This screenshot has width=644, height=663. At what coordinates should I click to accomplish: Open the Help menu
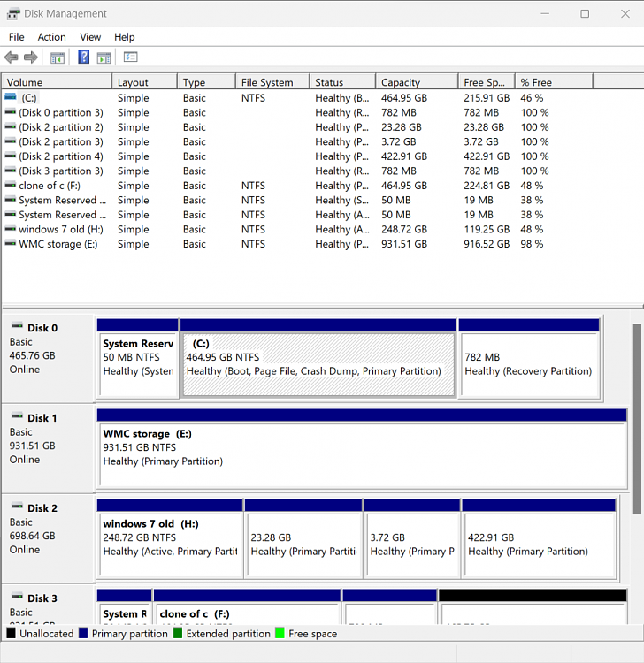(x=125, y=37)
